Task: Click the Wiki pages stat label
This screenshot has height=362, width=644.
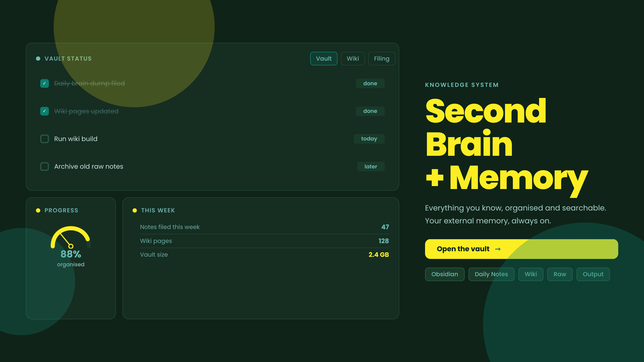Action: [x=156, y=241]
